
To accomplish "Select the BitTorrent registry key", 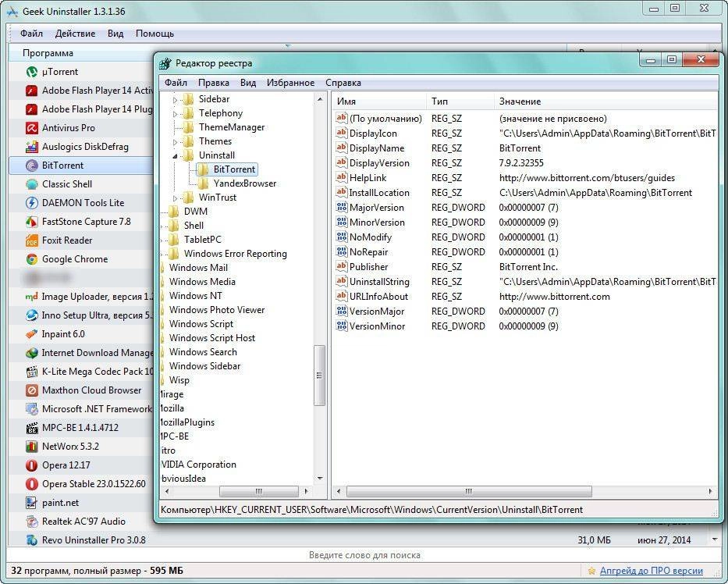I will click(234, 169).
